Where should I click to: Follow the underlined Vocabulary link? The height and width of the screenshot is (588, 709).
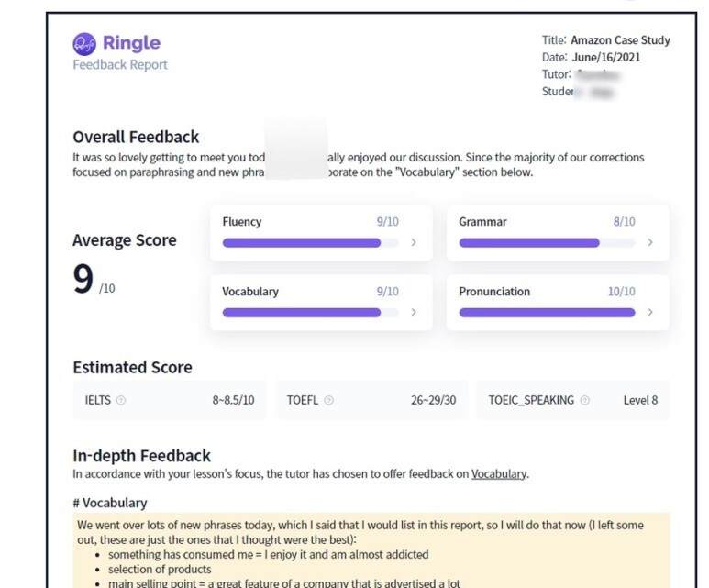499,474
